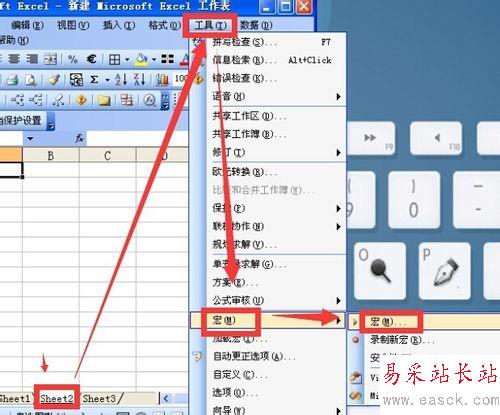Image resolution: width=500 pixels, height=415 pixels.
Task: Open the 插入(I) menu
Action: 119,25
